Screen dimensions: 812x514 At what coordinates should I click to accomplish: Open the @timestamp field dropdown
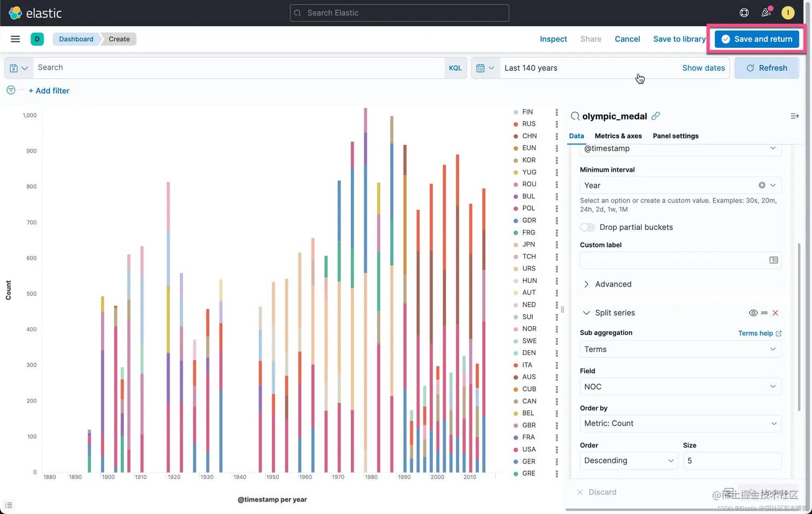(680, 149)
